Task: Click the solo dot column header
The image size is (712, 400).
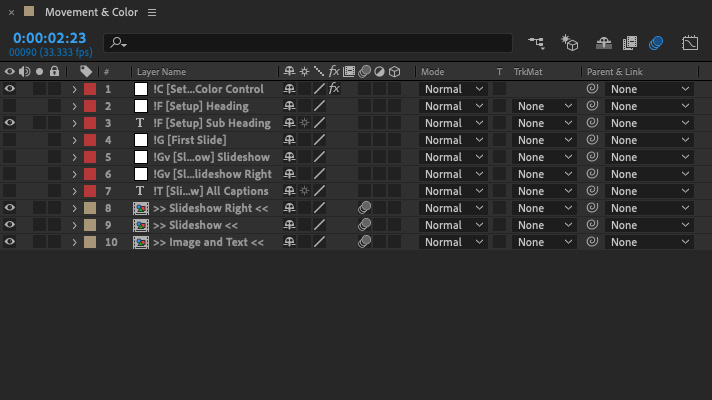Action: click(x=40, y=71)
